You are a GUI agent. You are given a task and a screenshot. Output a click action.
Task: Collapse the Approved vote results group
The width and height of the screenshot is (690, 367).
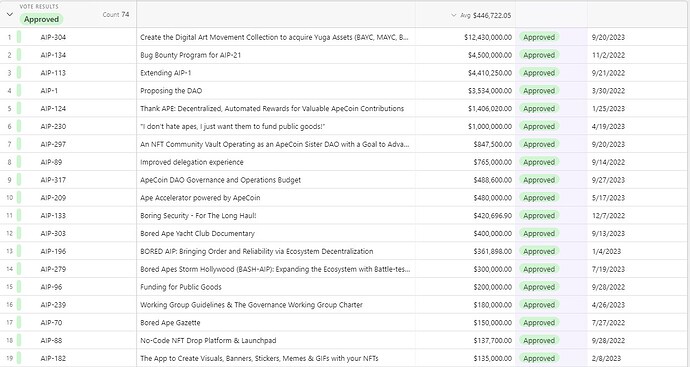click(x=10, y=15)
